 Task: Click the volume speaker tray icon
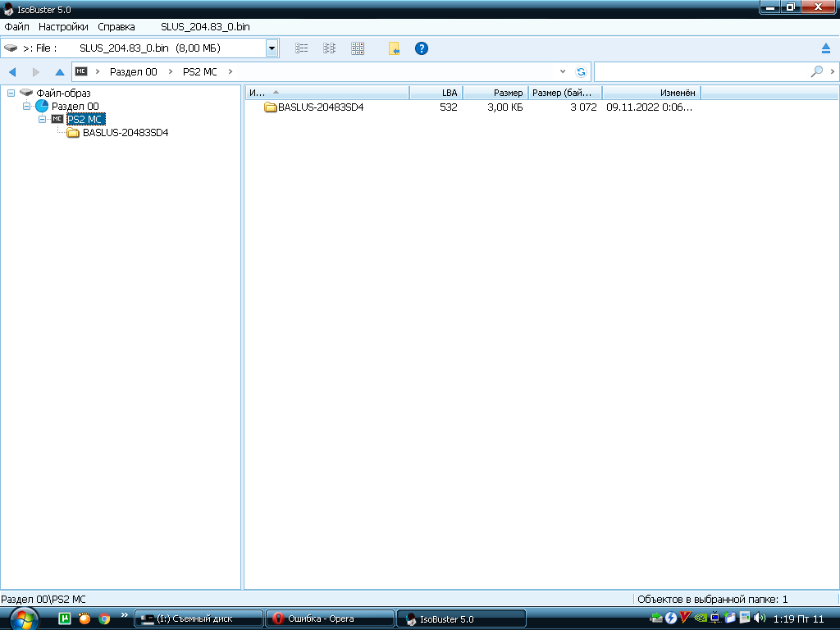759,619
